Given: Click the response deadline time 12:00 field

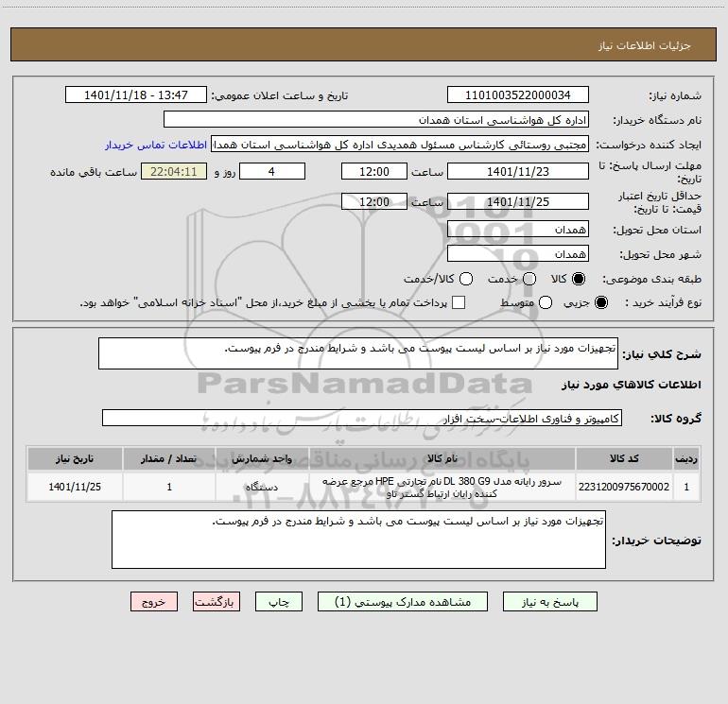Looking at the screenshot, I should point(374,171).
